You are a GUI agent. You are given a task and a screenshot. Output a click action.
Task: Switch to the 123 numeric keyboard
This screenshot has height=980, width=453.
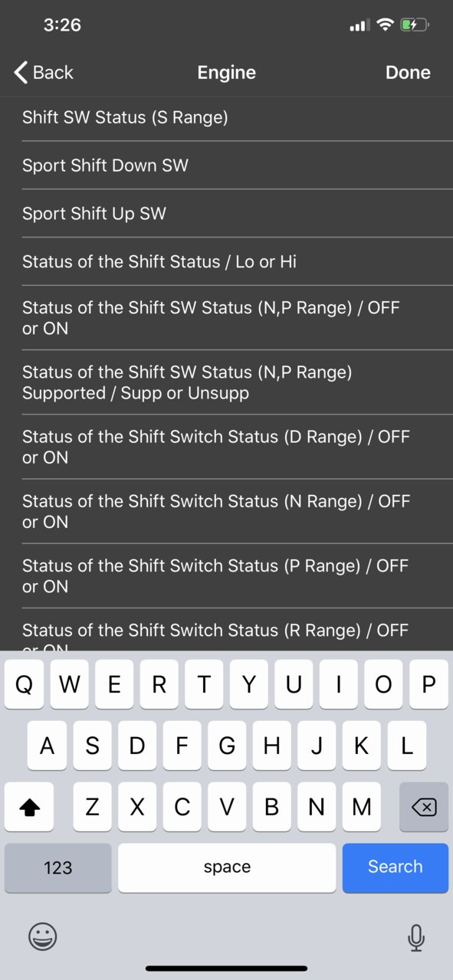[58, 867]
